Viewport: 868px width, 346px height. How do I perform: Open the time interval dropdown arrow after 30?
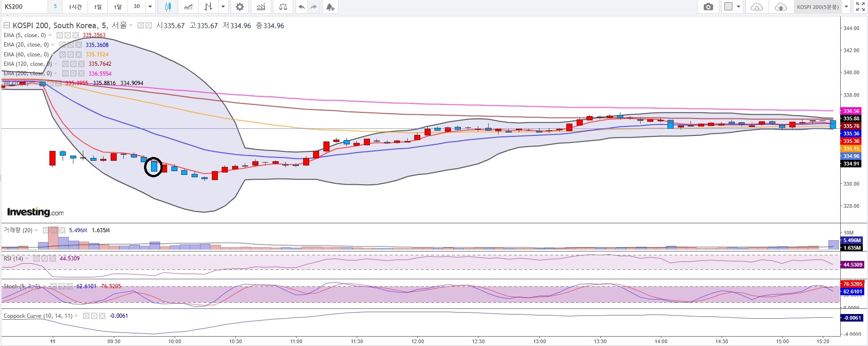(x=150, y=7)
